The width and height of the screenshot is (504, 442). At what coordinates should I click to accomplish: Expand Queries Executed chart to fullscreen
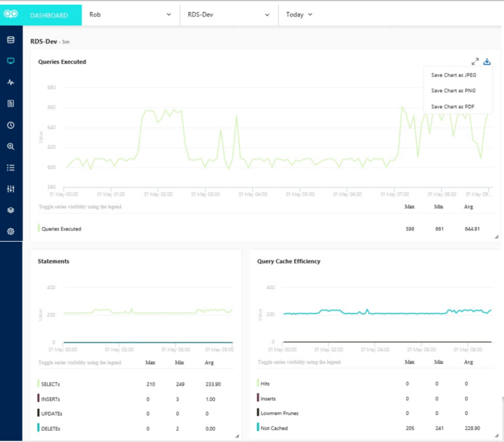coord(475,61)
